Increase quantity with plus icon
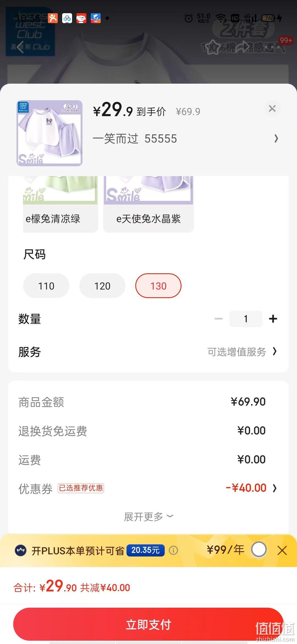The width and height of the screenshot is (297, 644). point(273,319)
